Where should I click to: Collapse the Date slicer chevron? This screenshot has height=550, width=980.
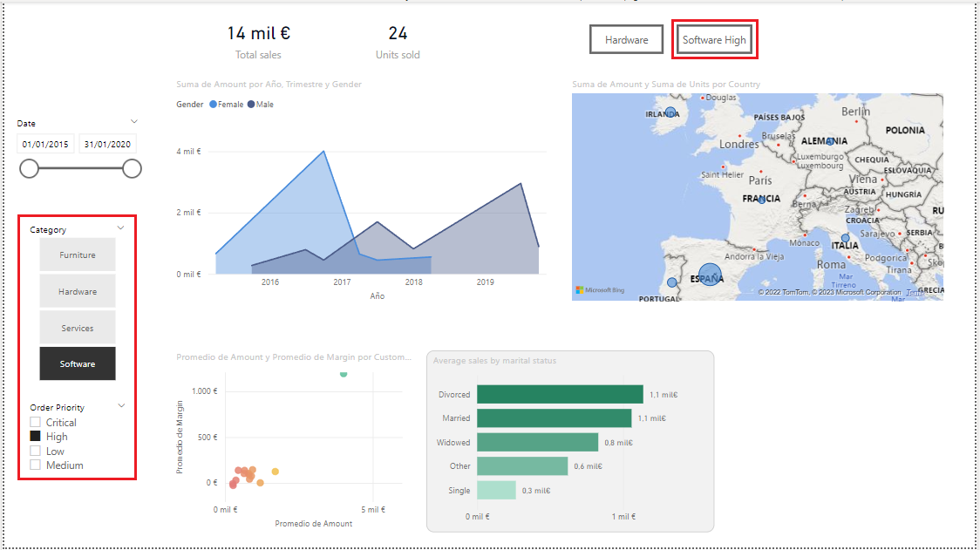pos(133,122)
